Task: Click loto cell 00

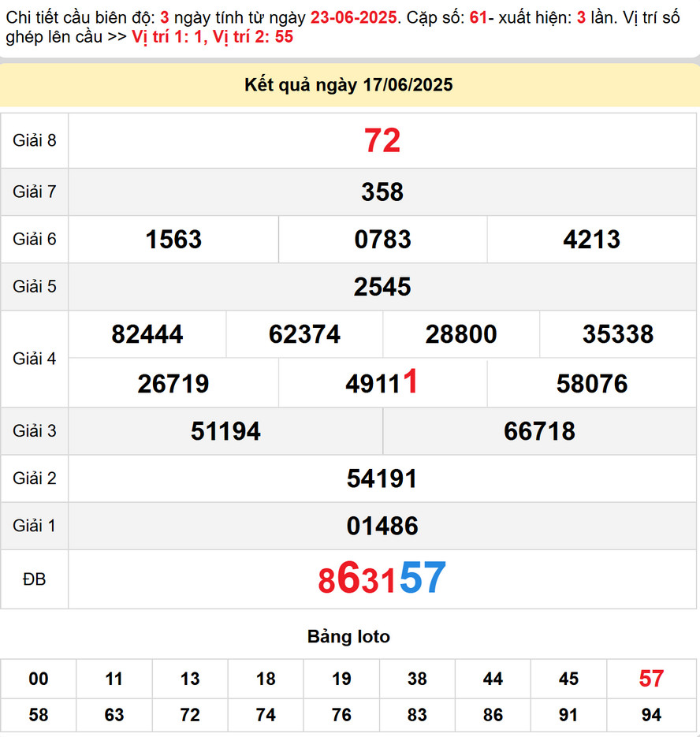Action: (x=39, y=679)
